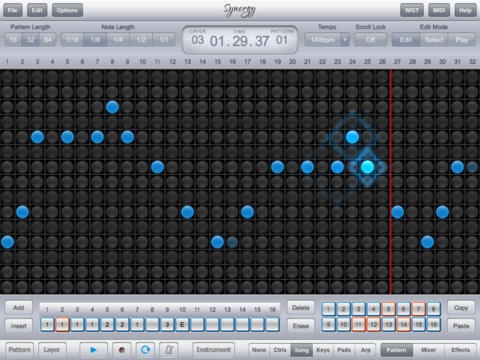Select pattern pad 16

433,324
